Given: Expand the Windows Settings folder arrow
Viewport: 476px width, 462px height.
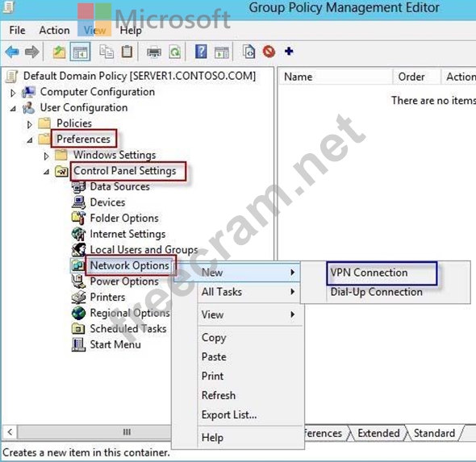Looking at the screenshot, I should click(x=46, y=156).
